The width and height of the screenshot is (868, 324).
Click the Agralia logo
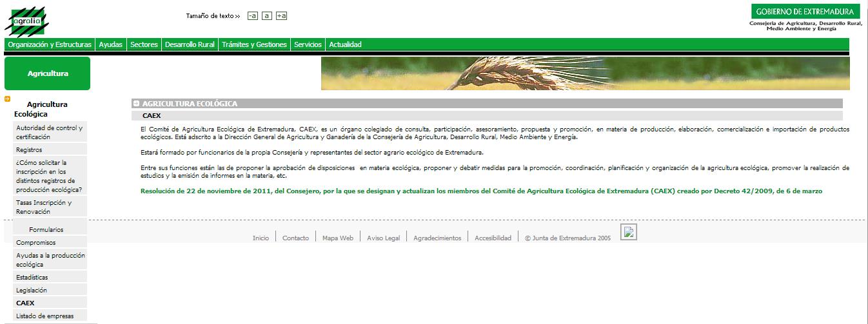pyautogui.click(x=26, y=21)
